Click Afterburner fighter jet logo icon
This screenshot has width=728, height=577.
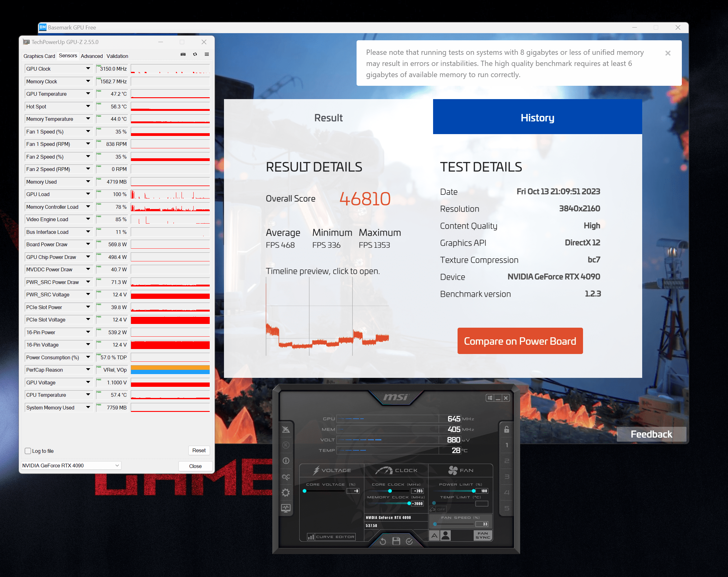pos(286,429)
